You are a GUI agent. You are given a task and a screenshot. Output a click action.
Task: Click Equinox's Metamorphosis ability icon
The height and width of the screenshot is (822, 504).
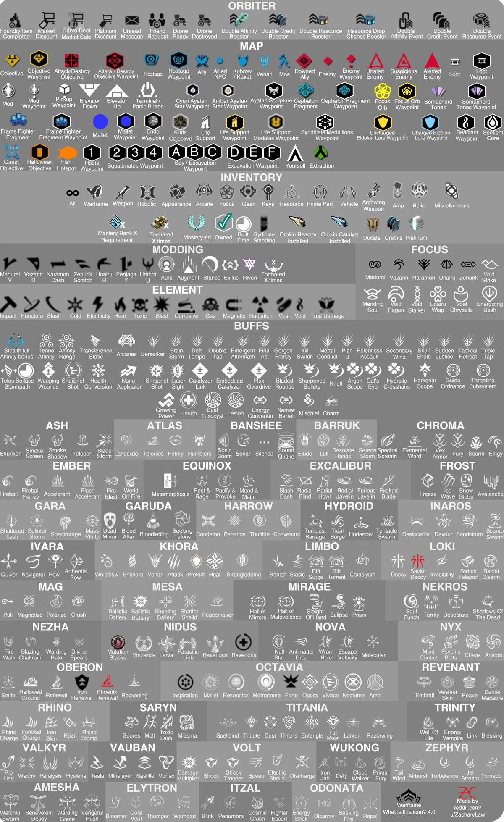pyautogui.click(x=170, y=481)
